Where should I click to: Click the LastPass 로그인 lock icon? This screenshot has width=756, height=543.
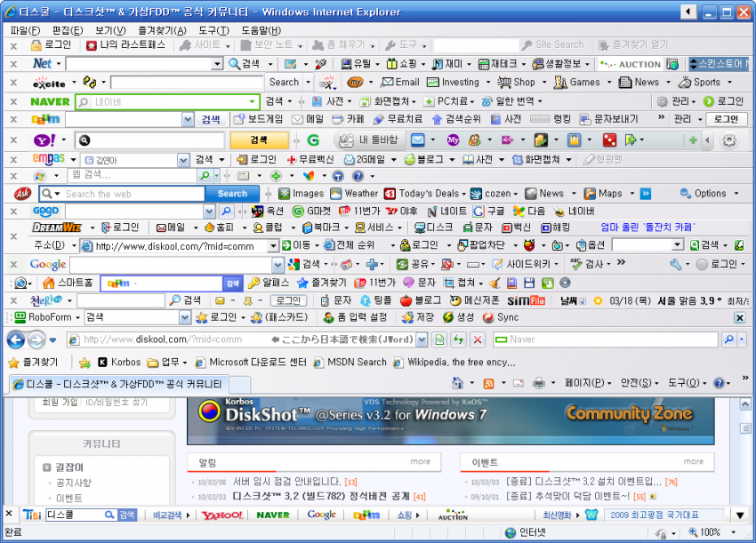tap(36, 45)
